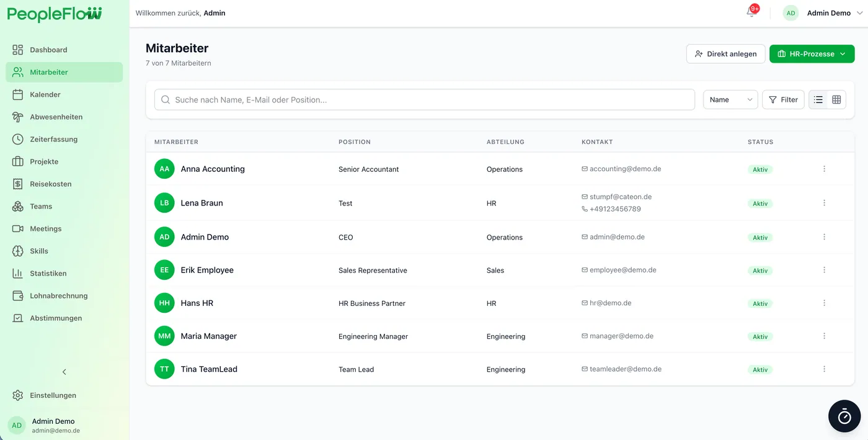Open notifications bell with 9+ badge
The image size is (868, 440).
[752, 12]
